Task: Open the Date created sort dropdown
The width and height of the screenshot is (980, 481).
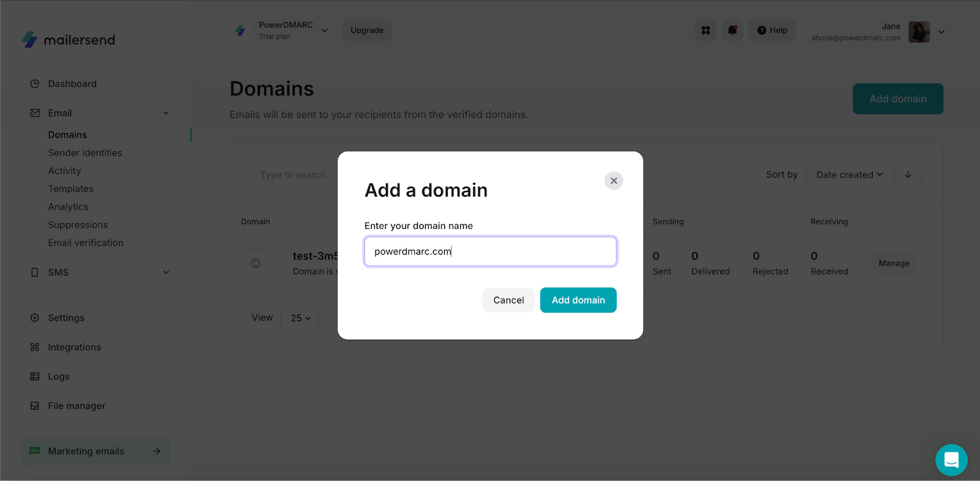Action: [x=849, y=174]
